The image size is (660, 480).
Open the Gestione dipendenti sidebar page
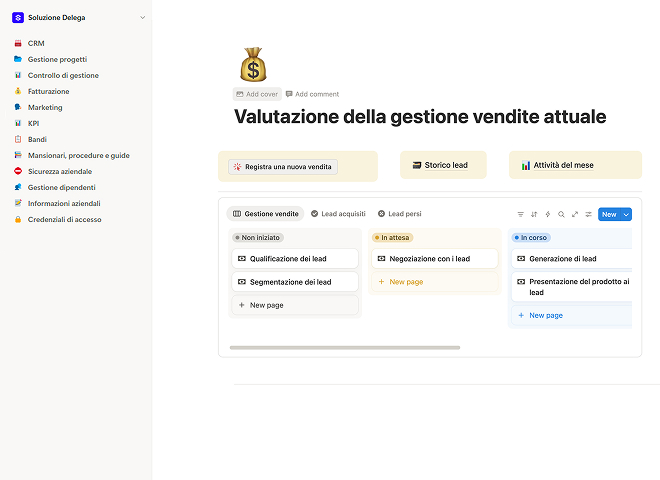61,187
